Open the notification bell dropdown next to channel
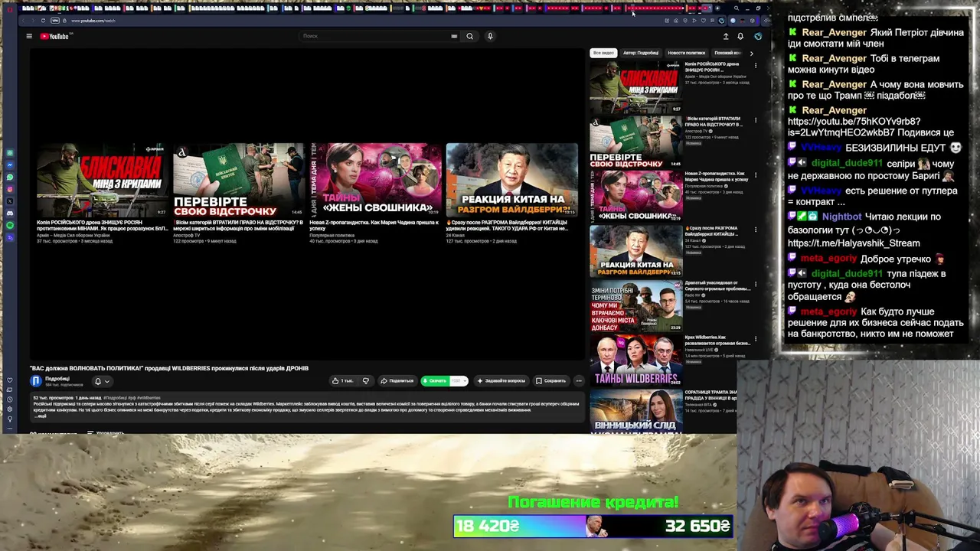Viewport: 980px width, 551px height. coord(101,381)
